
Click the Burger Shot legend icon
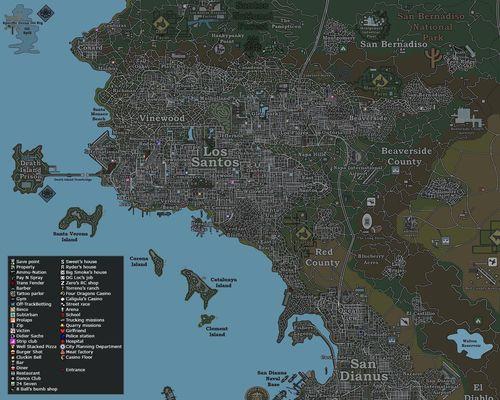[x=12, y=352]
